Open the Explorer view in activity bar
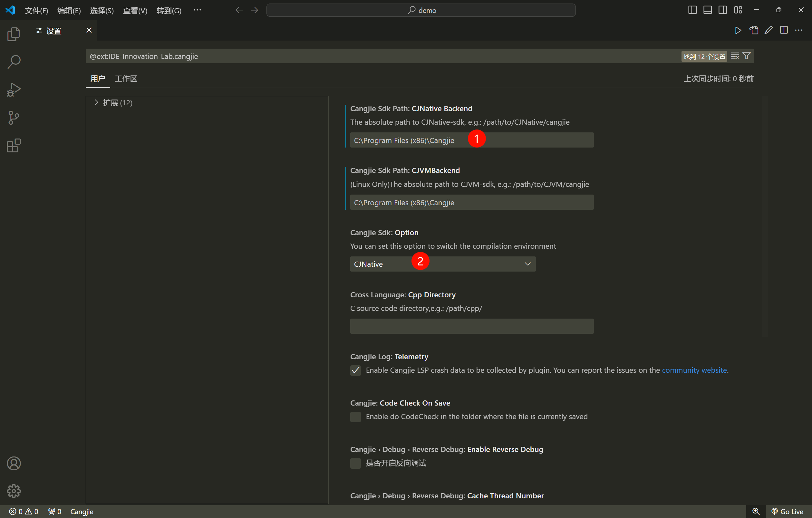 14,34
